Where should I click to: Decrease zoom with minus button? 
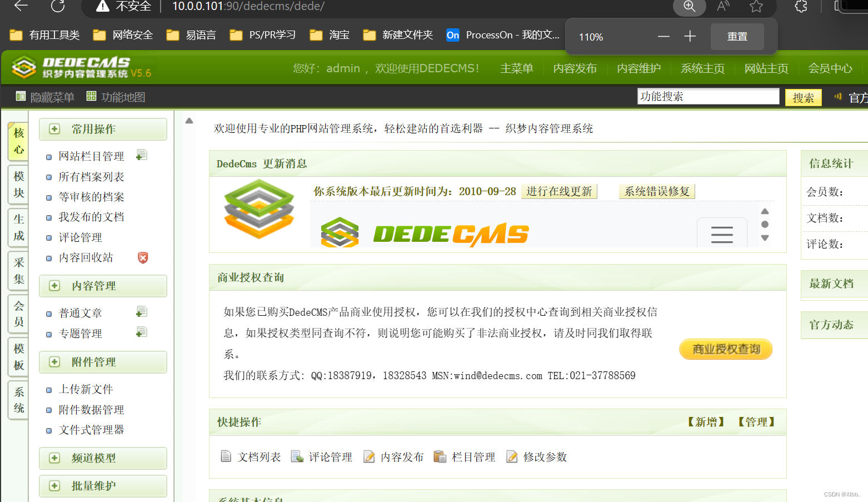[664, 37]
